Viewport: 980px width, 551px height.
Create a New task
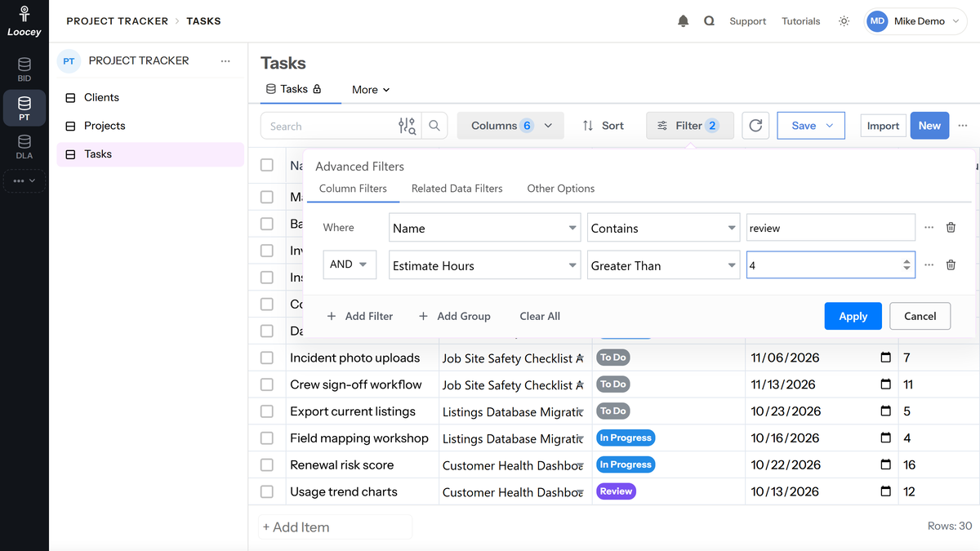(929, 126)
